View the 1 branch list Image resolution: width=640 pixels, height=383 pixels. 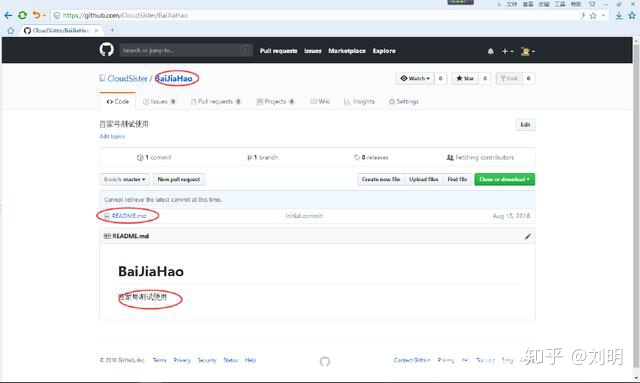tap(262, 158)
